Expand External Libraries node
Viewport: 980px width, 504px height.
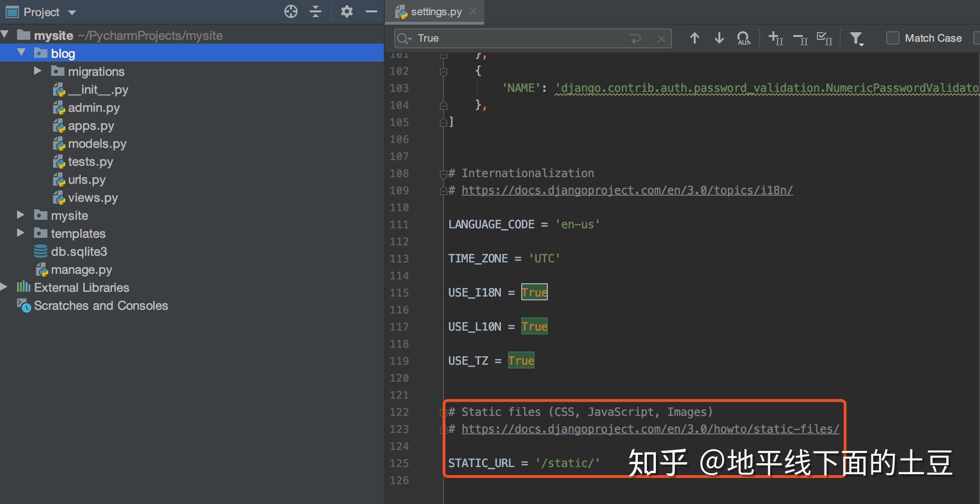pos(4,287)
